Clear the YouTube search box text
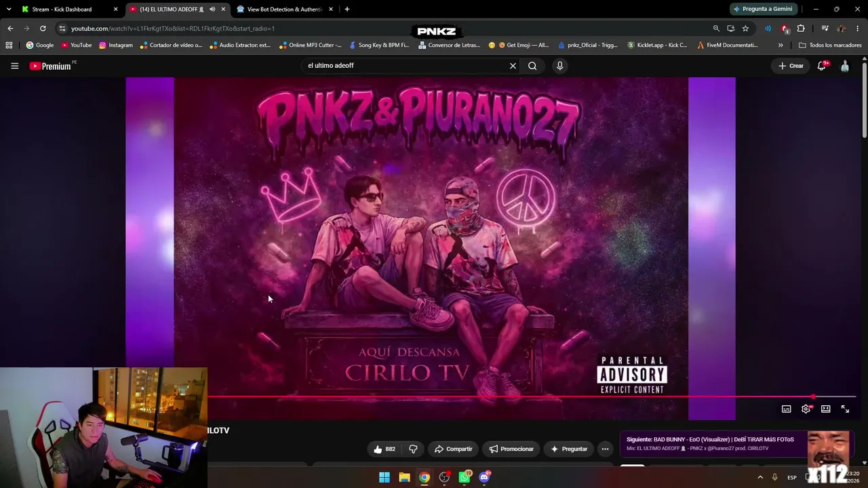This screenshot has width=868, height=488. click(513, 66)
